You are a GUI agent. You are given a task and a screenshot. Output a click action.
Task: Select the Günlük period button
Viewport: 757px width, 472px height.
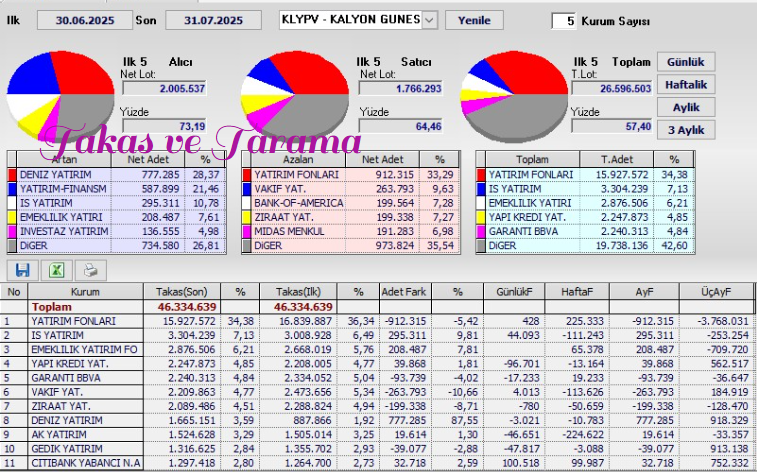coord(686,62)
